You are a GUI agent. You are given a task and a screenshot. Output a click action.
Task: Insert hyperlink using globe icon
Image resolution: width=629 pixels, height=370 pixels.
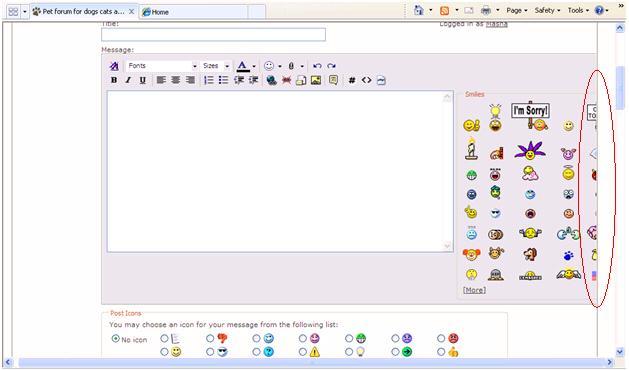[272, 80]
